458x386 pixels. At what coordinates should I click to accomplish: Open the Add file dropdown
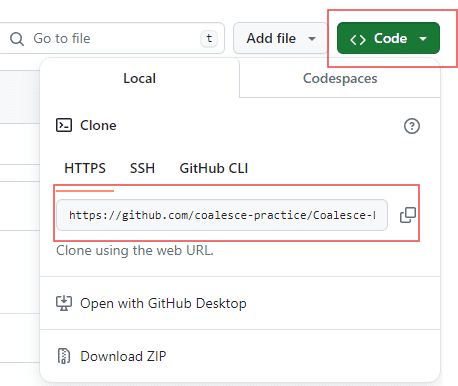(280, 38)
